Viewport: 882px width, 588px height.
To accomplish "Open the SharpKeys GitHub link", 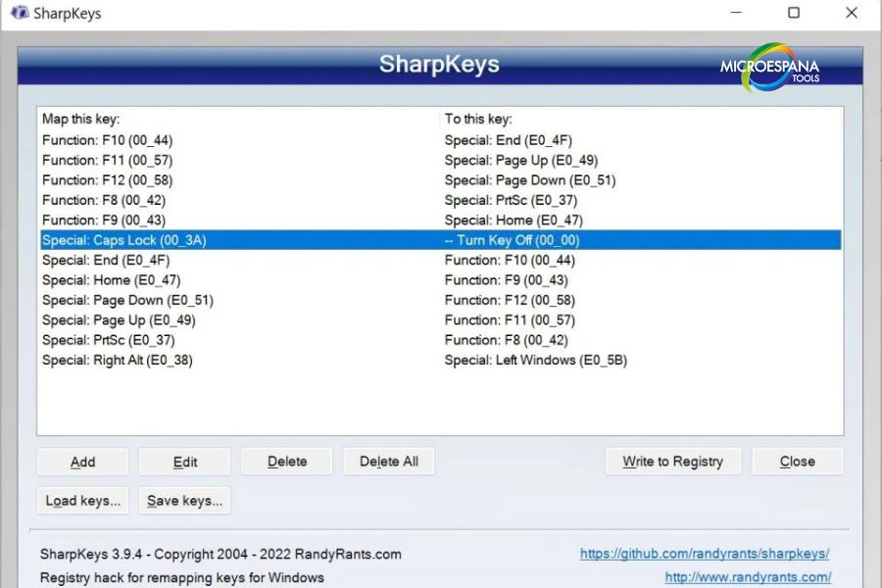I will pos(706,554).
